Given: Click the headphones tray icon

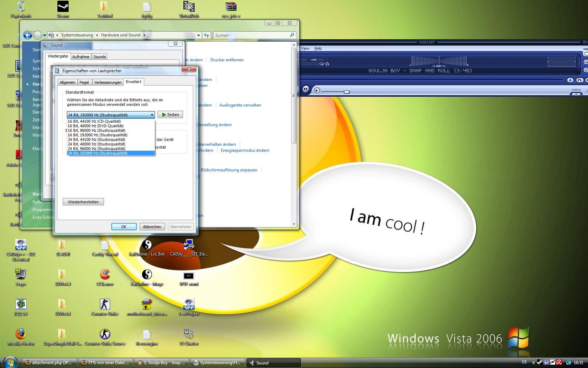Looking at the screenshot, I should coord(546,362).
